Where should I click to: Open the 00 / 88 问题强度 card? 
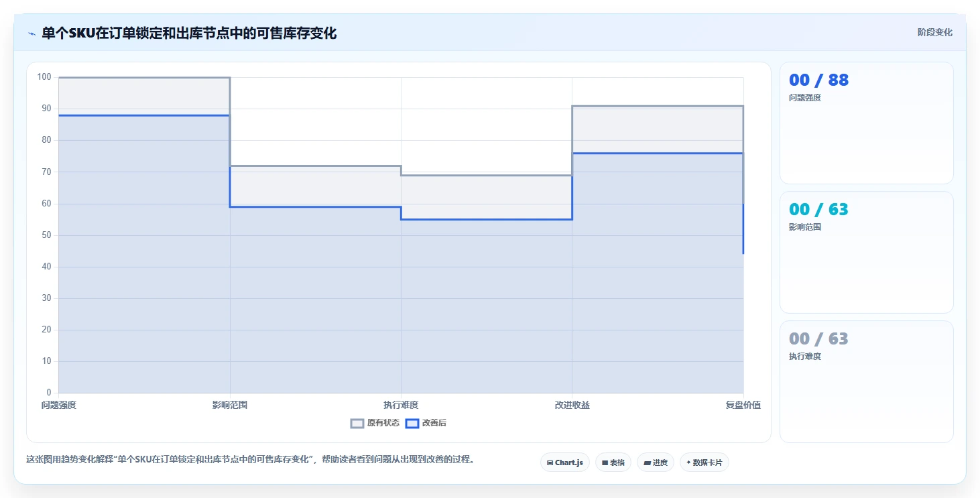tap(866, 123)
